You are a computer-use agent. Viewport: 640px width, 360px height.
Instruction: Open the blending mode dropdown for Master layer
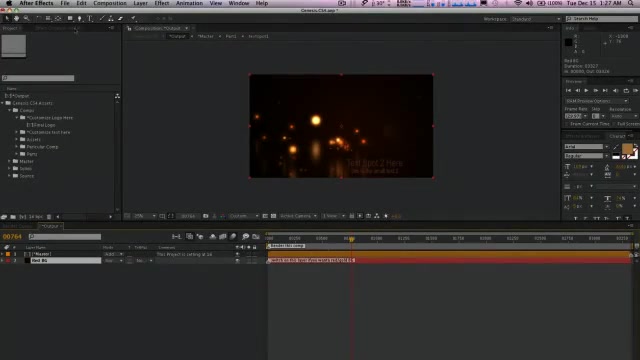(x=113, y=254)
